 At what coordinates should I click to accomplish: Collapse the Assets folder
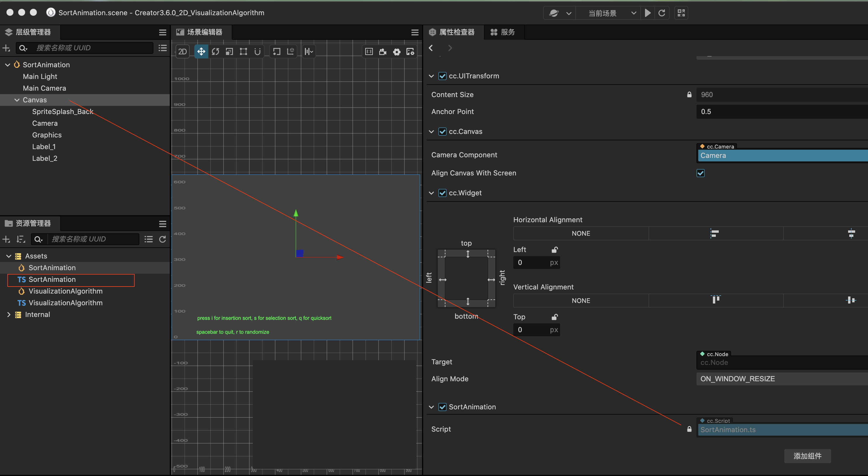9,256
